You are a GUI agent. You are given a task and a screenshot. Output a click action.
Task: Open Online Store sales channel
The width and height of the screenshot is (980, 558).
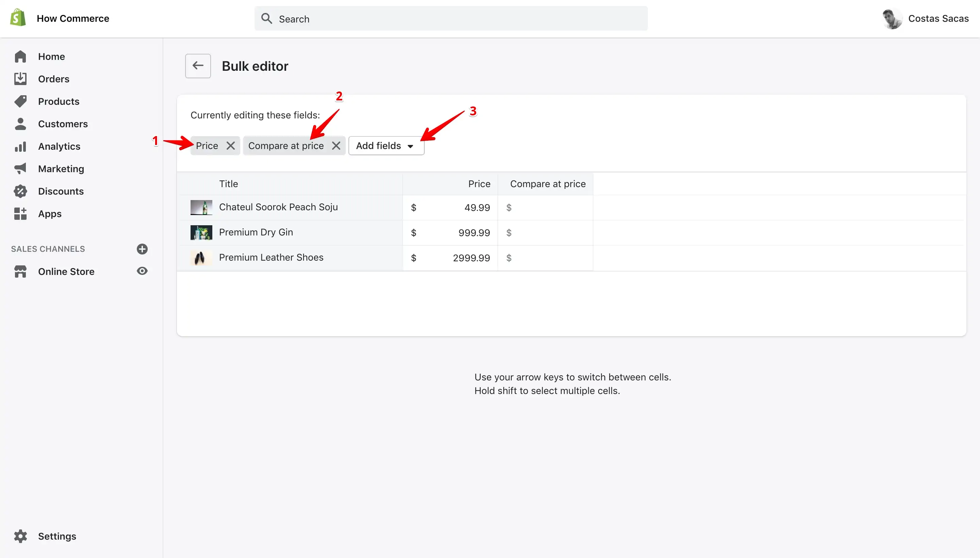click(66, 271)
